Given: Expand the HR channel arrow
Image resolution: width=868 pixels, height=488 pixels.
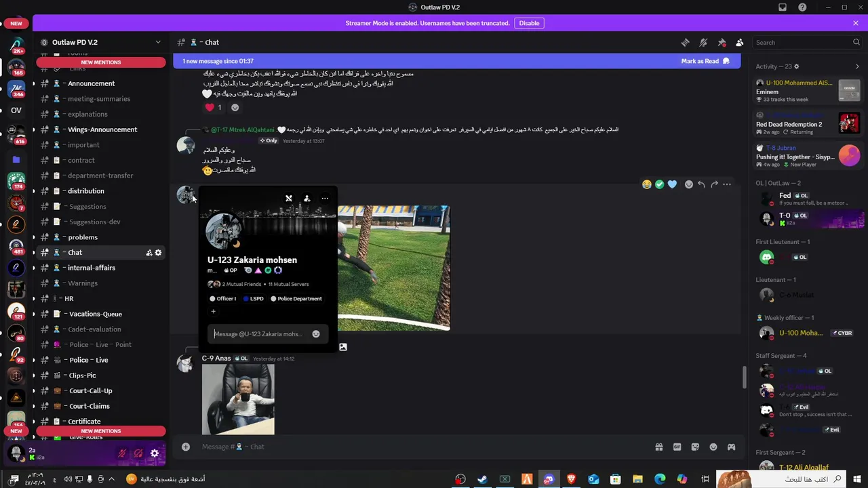Looking at the screenshot, I should [33, 299].
